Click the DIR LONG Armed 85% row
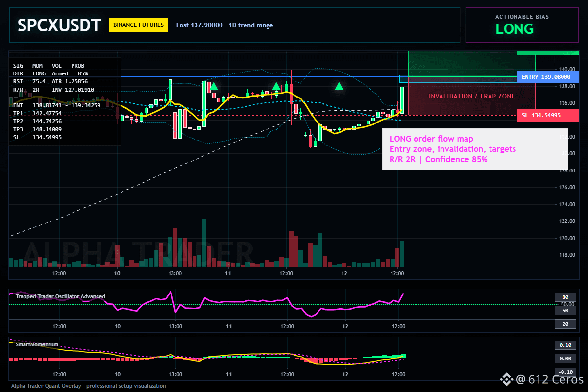 (x=51, y=73)
